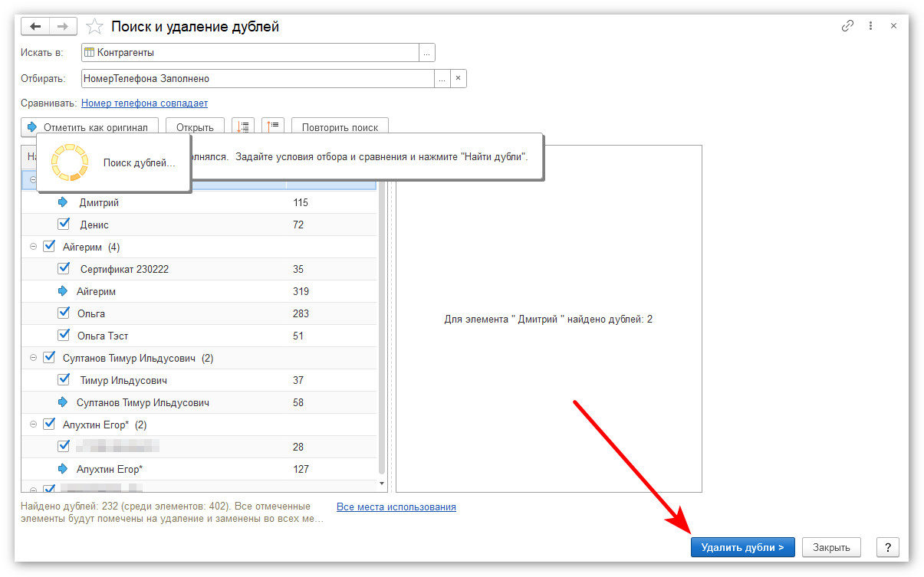This screenshot has height=577, width=924.
Task: Collapse the Айгерим (4) group
Action: click(x=33, y=247)
